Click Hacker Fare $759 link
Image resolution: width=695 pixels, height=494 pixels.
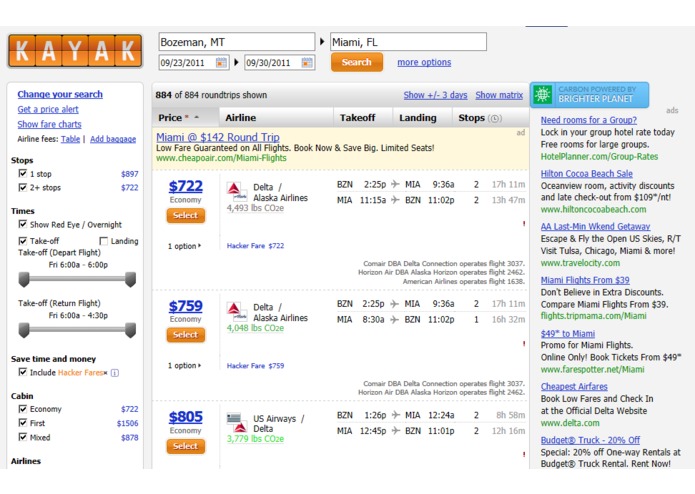[x=255, y=366]
